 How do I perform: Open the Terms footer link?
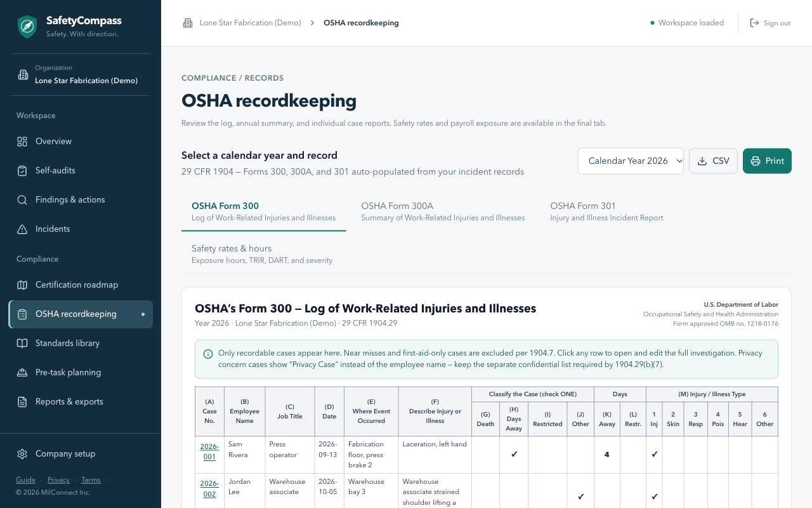point(91,480)
